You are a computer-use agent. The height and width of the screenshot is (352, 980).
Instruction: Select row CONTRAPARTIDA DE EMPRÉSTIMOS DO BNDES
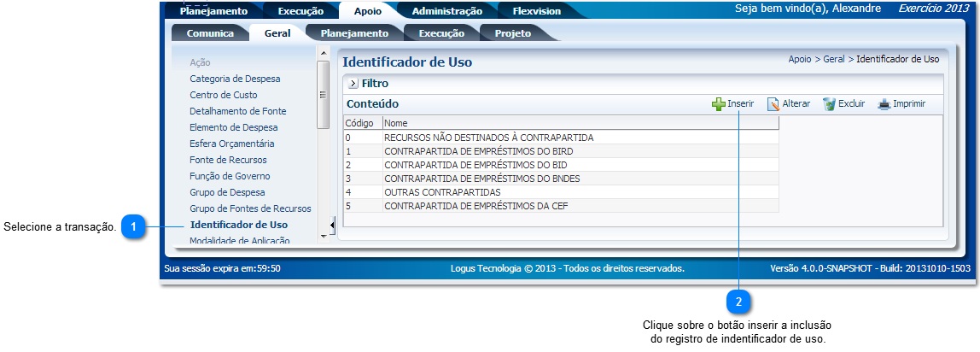tap(561, 179)
